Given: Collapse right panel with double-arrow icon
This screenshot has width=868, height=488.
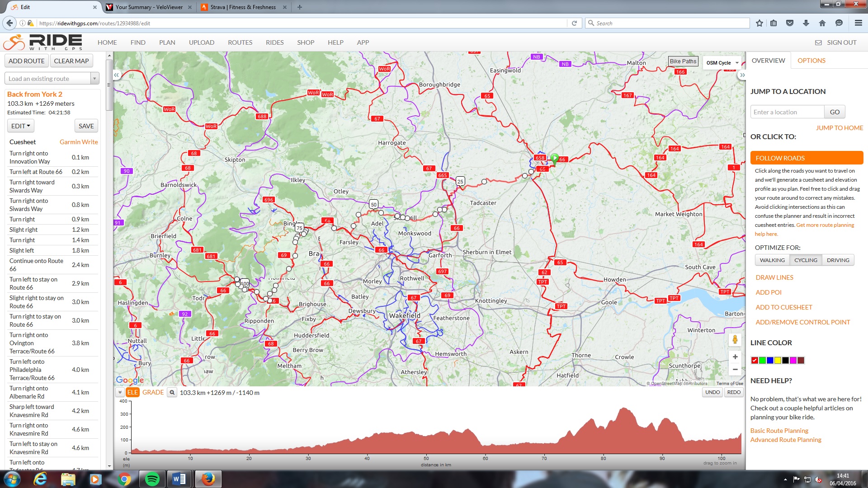Looking at the screenshot, I should (x=742, y=75).
